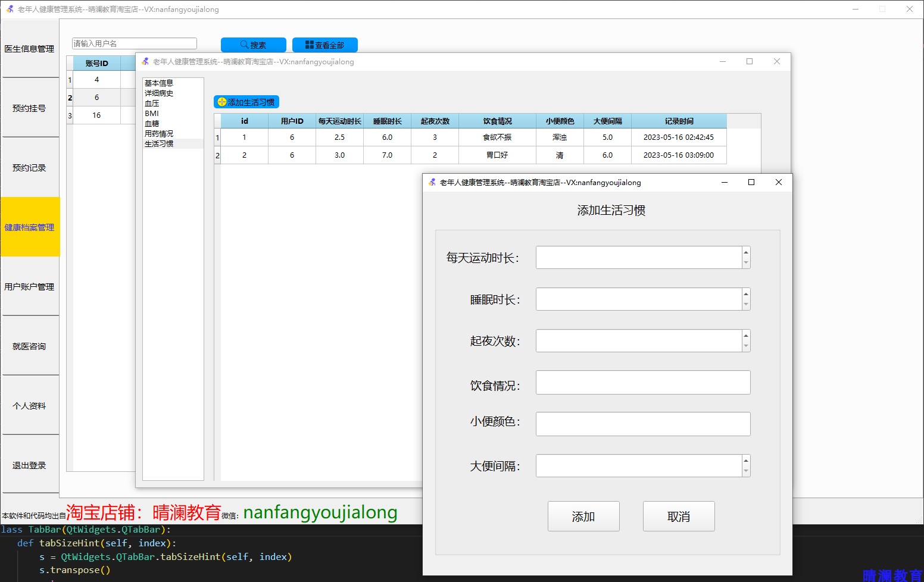Minimize the 添加生活习惯 dialog window
Viewport: 924px width, 582px height.
[x=725, y=182]
